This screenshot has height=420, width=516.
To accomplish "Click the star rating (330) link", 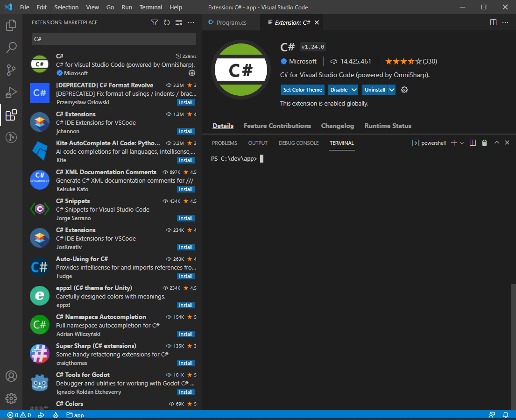I will click(411, 61).
